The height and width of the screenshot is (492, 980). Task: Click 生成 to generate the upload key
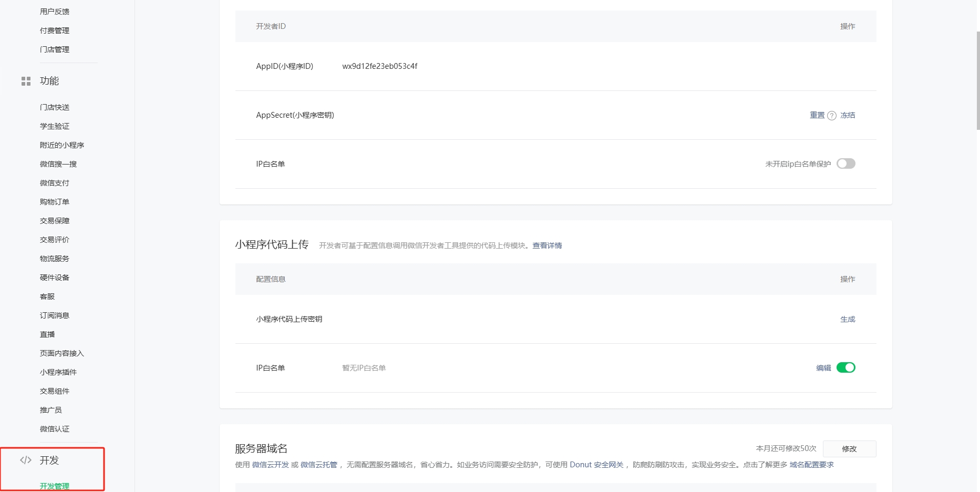tap(847, 319)
